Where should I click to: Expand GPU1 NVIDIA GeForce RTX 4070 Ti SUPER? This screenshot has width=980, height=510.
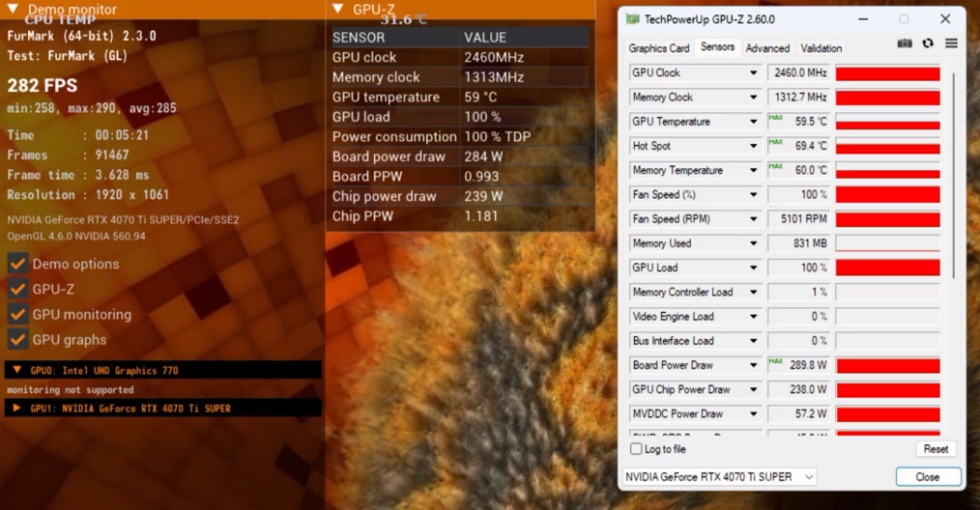(x=16, y=409)
